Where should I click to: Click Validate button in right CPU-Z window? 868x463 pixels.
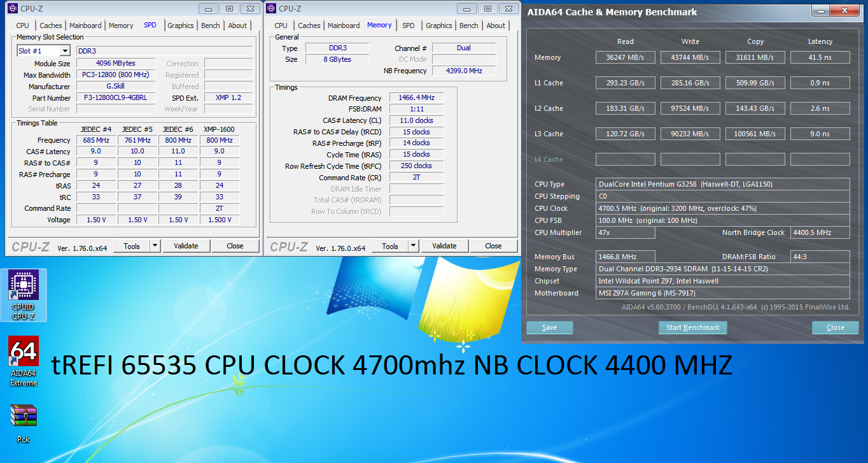(444, 246)
